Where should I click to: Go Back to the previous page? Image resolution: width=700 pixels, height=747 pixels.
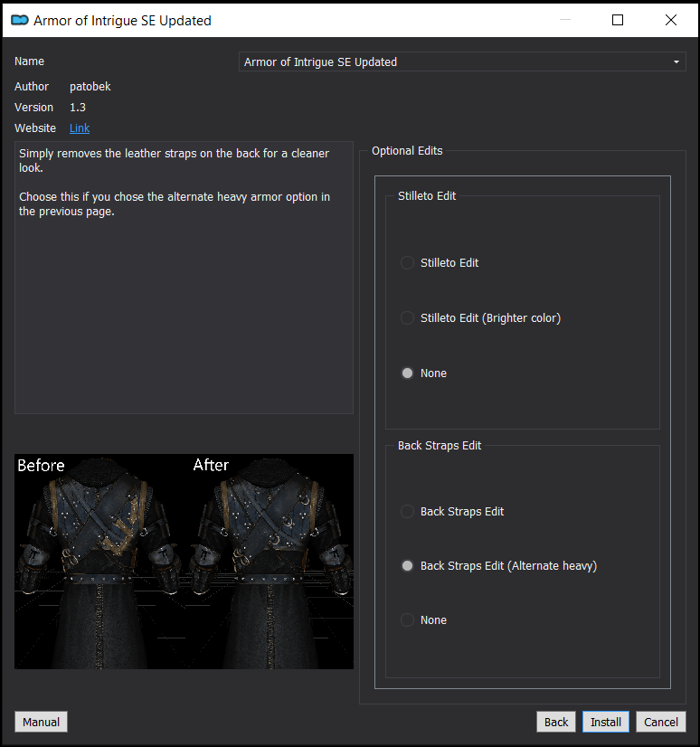pos(556,722)
